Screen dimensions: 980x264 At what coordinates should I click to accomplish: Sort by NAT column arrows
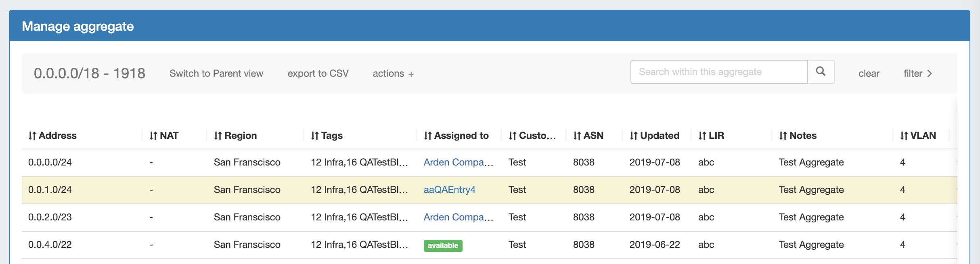(153, 136)
